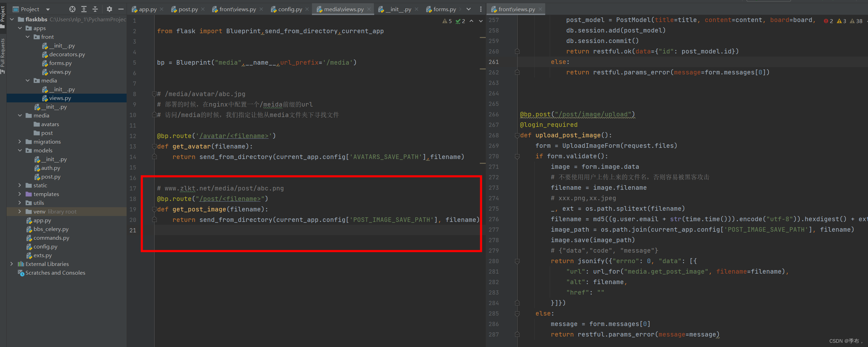
Task: Collapse the apps folder
Action: click(x=20, y=28)
